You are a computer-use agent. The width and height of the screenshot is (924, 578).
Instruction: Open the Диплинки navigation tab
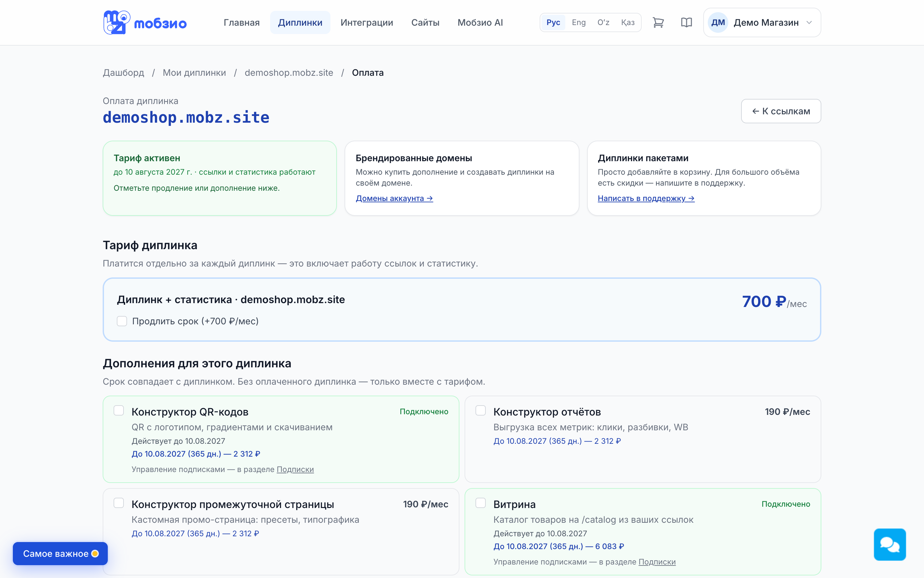click(300, 22)
